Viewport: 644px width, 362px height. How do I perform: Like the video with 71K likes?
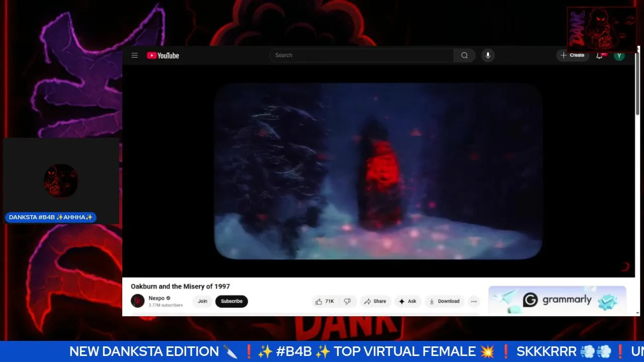coord(325,301)
